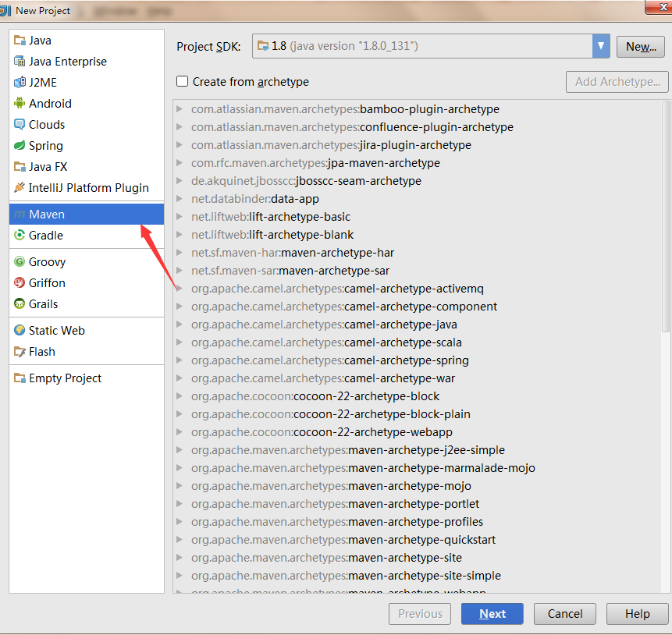Choose Empty Project from the list
Screen dimensions: 672x635
(65, 378)
